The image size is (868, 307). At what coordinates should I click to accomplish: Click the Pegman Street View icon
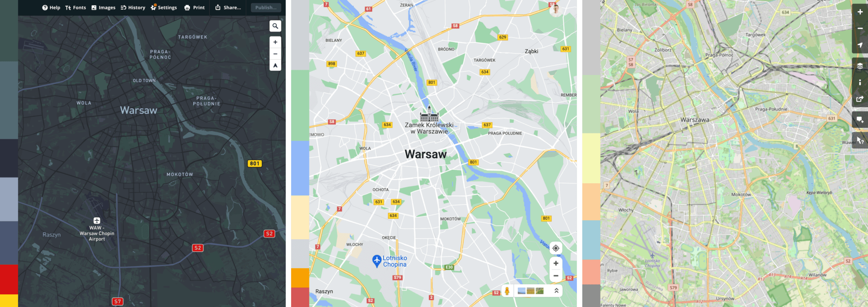507,291
